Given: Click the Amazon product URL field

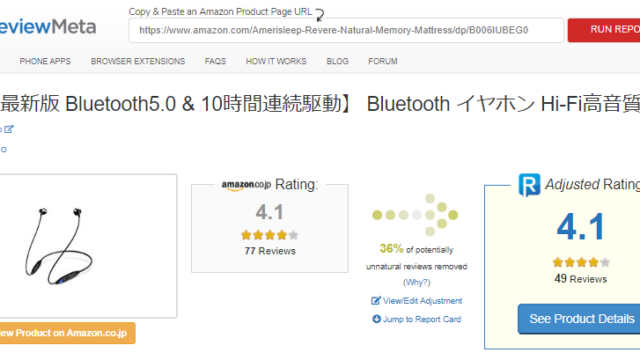Looking at the screenshot, I should 346,30.
